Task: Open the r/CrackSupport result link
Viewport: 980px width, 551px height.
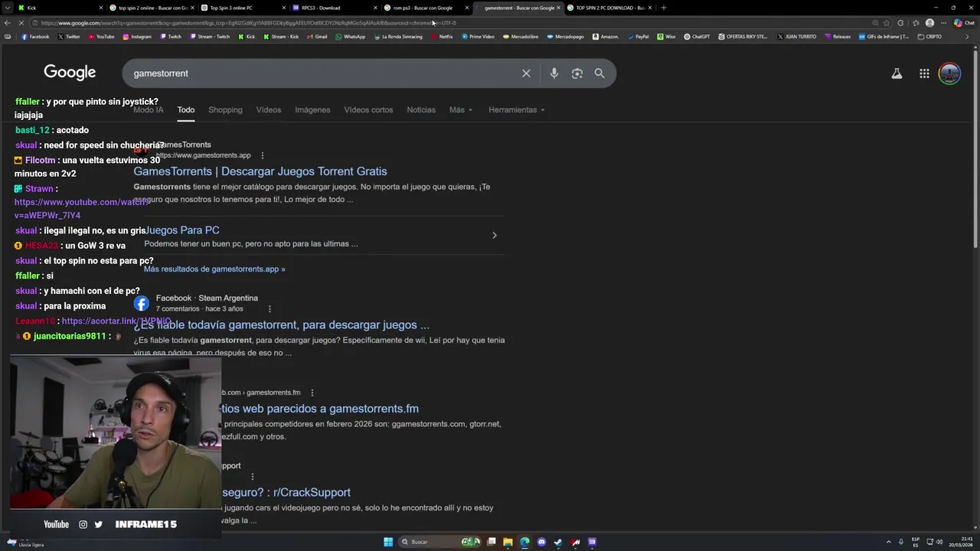Action: coord(286,493)
